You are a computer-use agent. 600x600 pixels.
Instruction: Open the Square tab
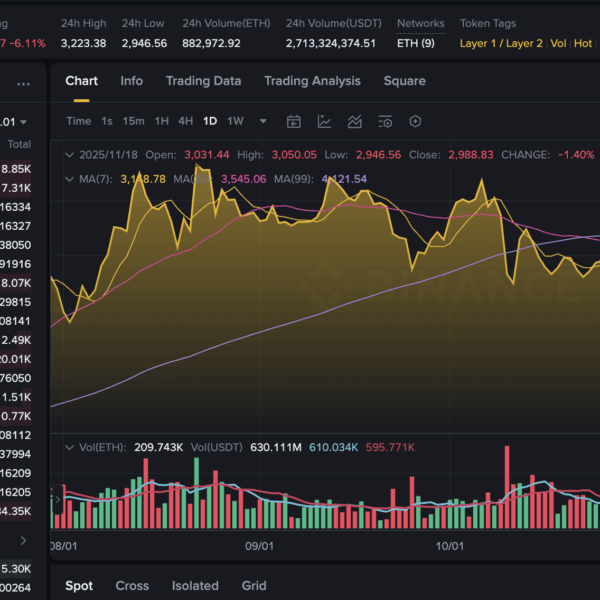[x=404, y=81]
